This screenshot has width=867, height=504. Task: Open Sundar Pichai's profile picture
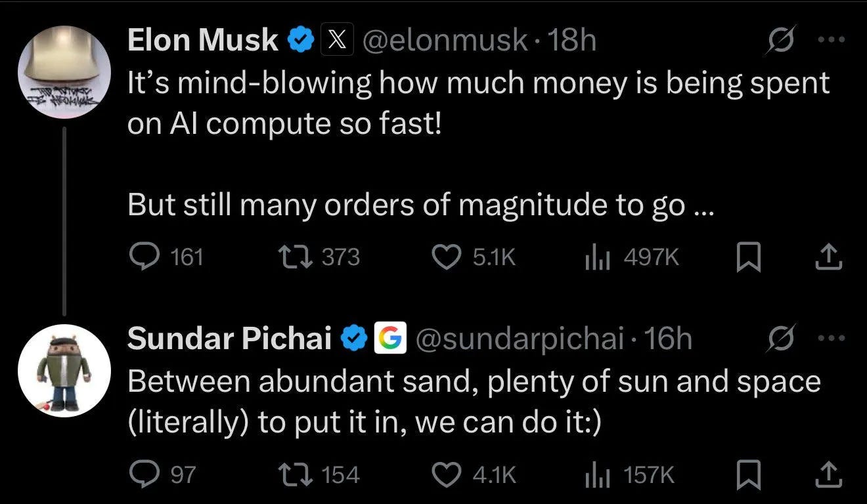click(x=63, y=370)
